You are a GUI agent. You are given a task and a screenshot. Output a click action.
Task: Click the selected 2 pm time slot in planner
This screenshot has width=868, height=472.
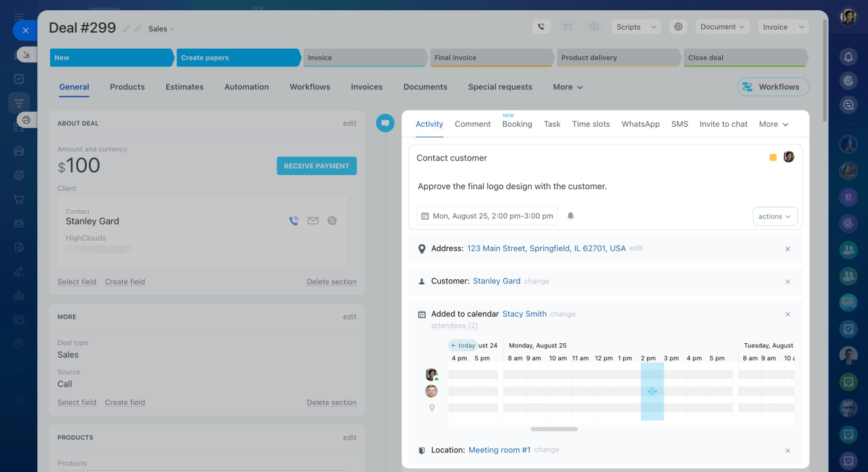point(652,391)
